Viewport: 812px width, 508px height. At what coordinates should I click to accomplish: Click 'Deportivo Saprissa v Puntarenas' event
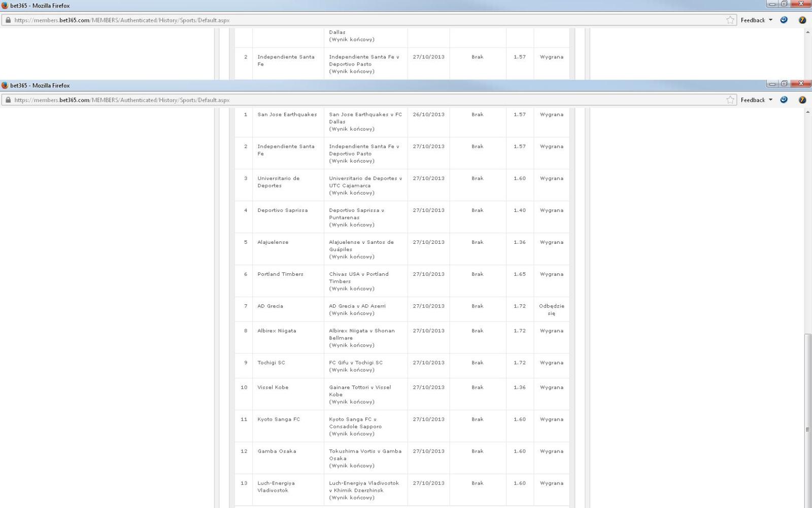(357, 214)
